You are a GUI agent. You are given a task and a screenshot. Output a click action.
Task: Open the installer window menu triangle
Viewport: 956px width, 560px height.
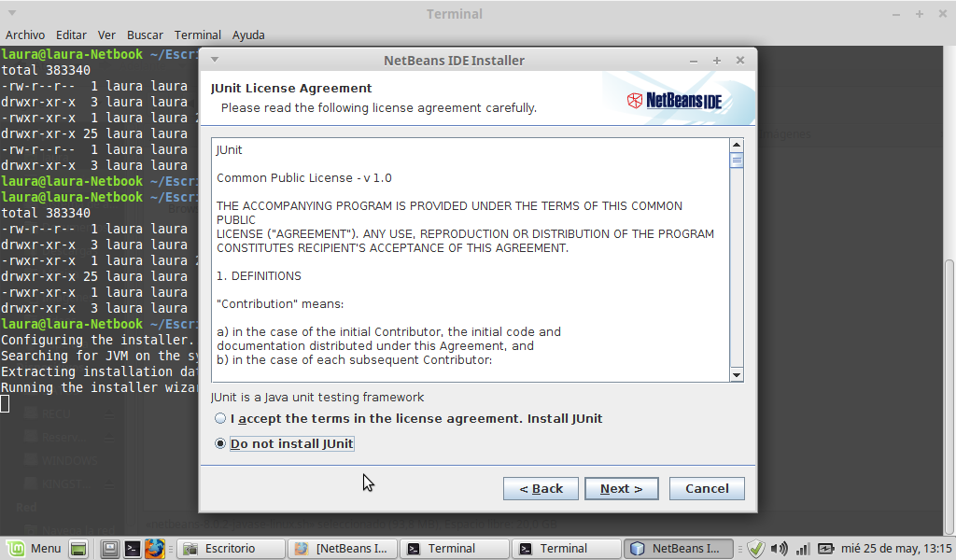tap(215, 61)
